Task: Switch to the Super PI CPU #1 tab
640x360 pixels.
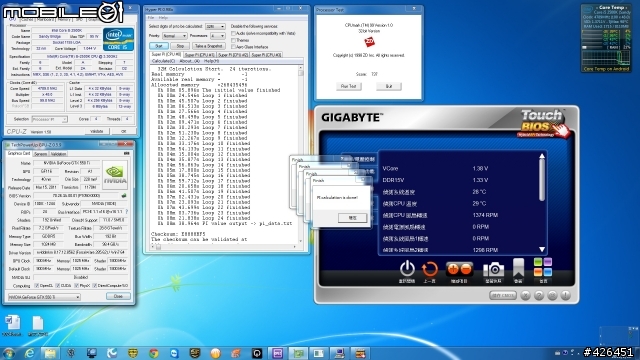Action: [x=199, y=55]
